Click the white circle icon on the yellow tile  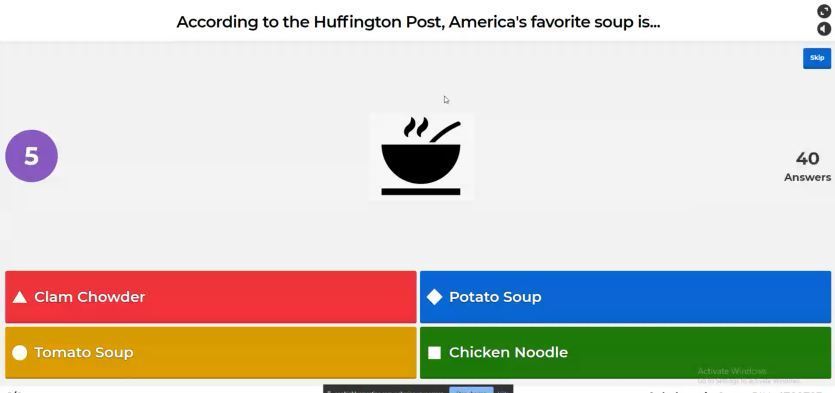click(20, 353)
